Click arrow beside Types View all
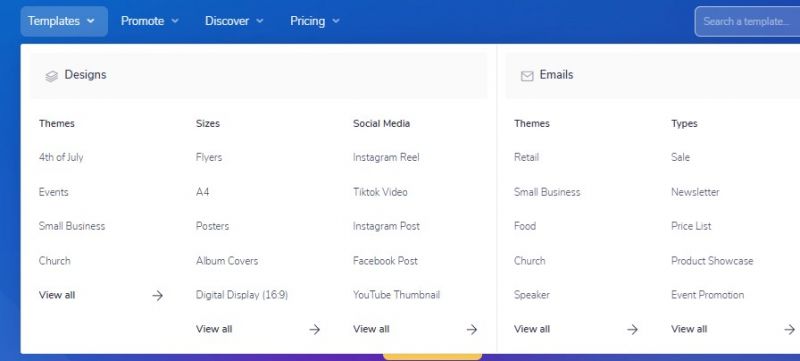 pos(790,329)
